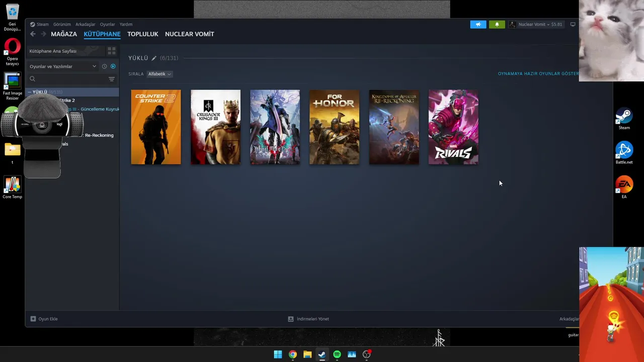Screen dimensions: 644x362
Task: Click the library search magnifier icon
Action: (x=32, y=79)
